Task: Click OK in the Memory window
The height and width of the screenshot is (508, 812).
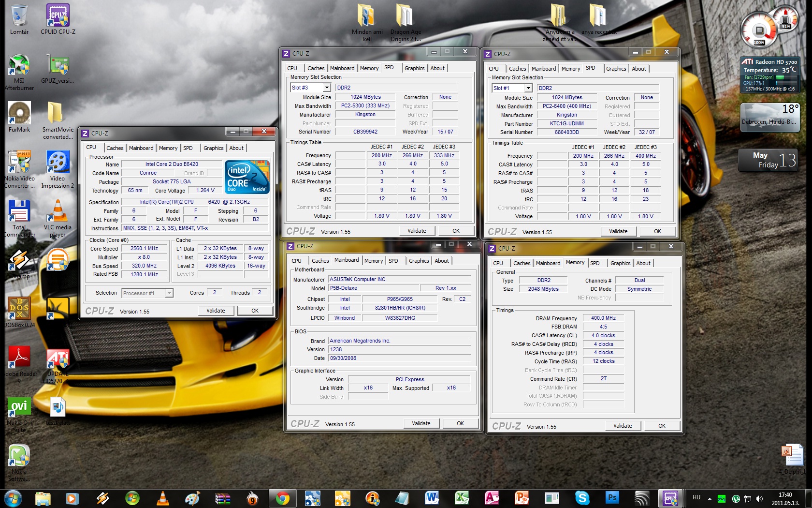Action: [662, 426]
